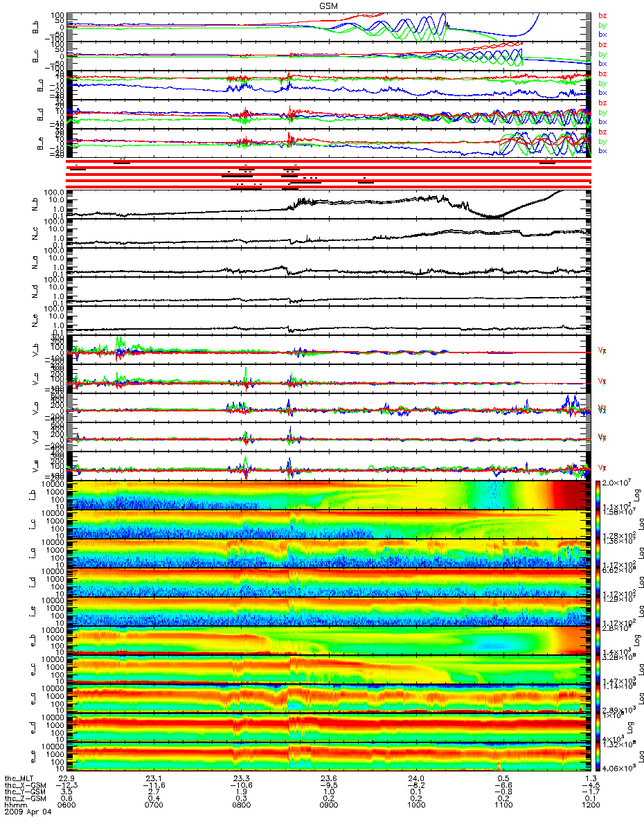Image resolution: width=644 pixels, height=831 pixels.
Task: Click time tick label 1100
Action: 503,806
